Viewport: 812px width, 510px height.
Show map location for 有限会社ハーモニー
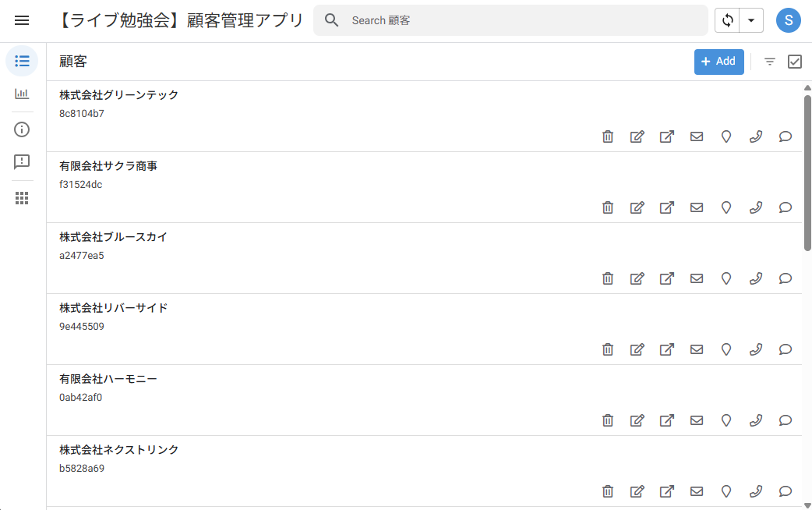click(726, 420)
